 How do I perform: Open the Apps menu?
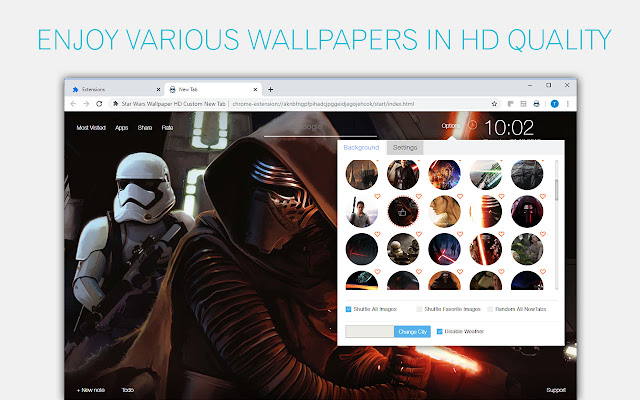coord(122,128)
